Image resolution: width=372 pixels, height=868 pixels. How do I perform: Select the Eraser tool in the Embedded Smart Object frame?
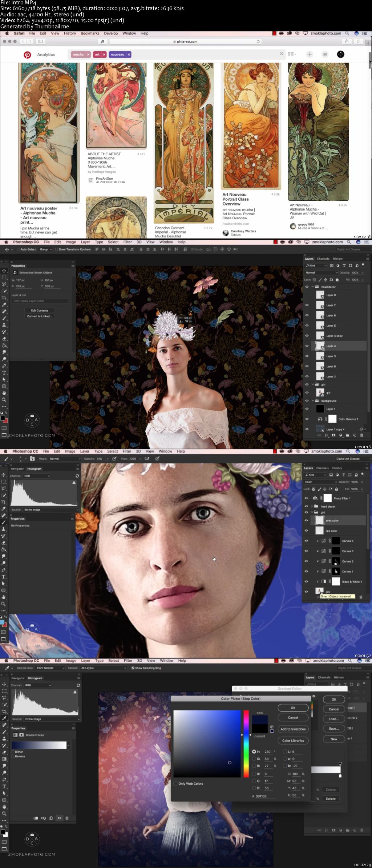[x=4, y=339]
